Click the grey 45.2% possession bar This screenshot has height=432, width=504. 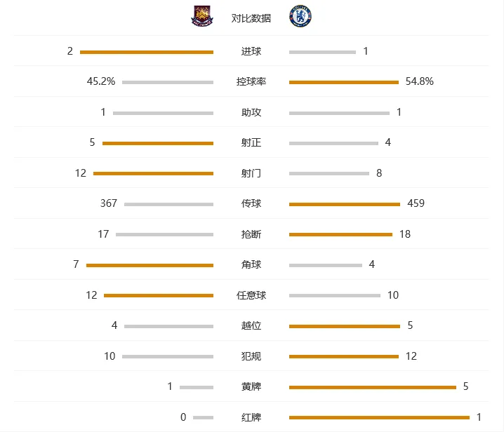pyautogui.click(x=168, y=82)
